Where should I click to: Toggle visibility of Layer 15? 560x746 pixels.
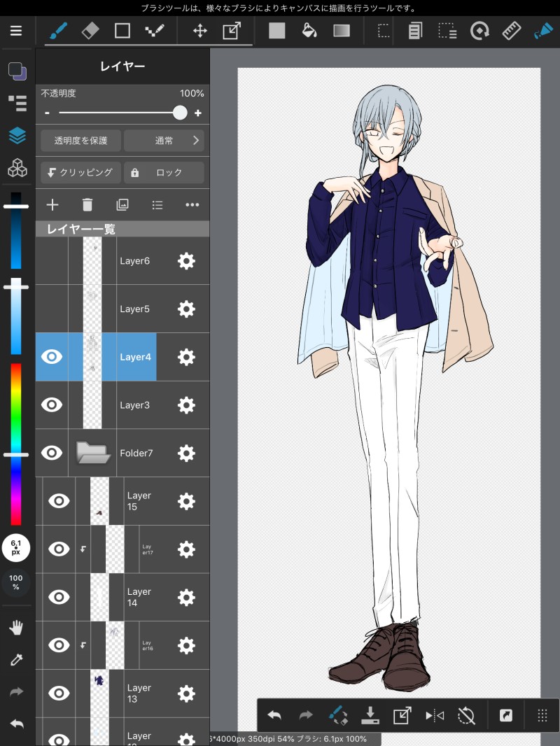(59, 501)
